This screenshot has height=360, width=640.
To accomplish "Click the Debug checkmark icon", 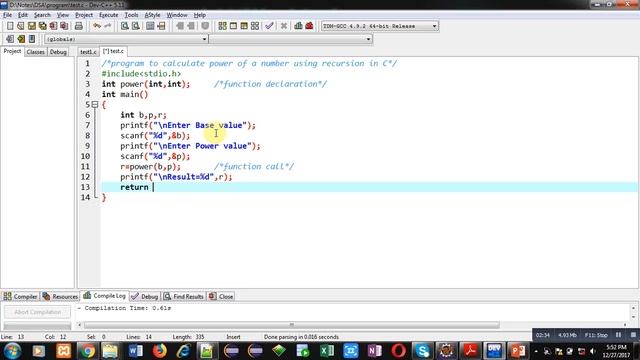I will pos(269,26).
